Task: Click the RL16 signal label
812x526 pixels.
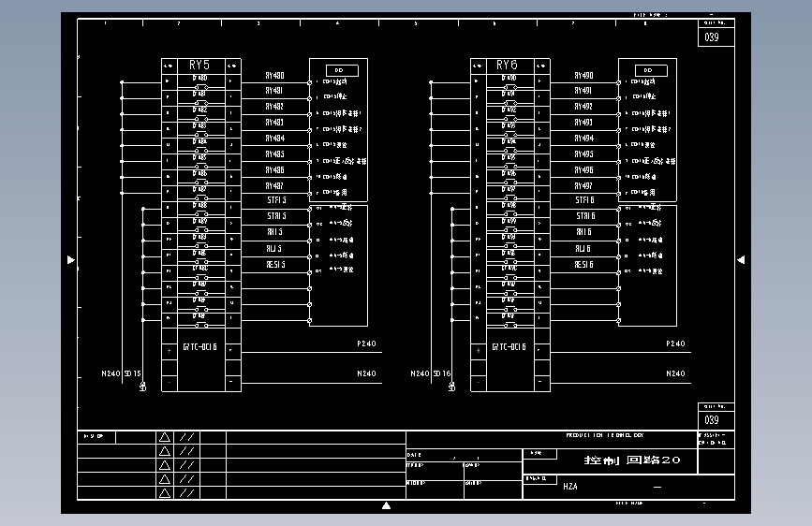Action: (583, 249)
